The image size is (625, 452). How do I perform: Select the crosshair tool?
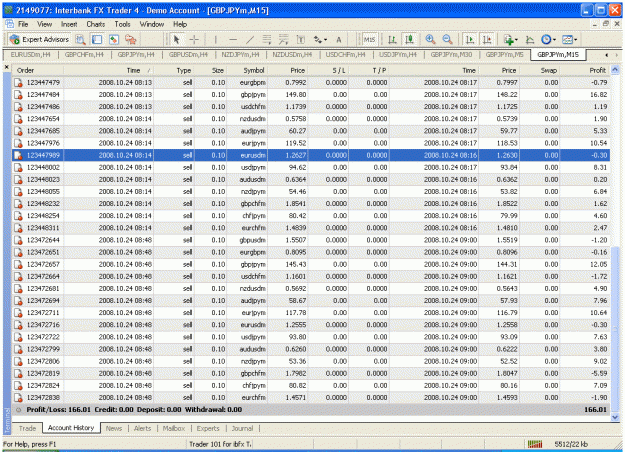pos(194,39)
